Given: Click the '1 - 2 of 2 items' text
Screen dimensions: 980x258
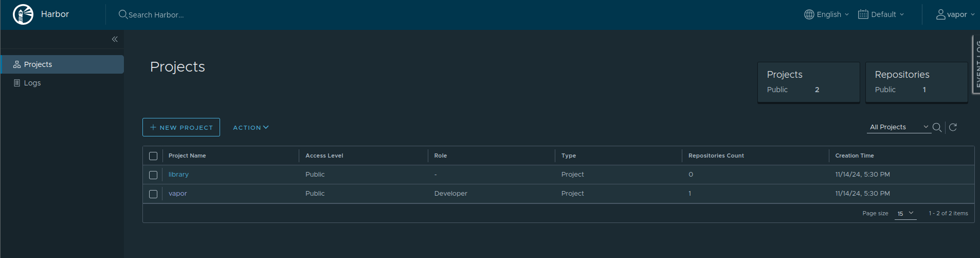Looking at the screenshot, I should pos(948,213).
